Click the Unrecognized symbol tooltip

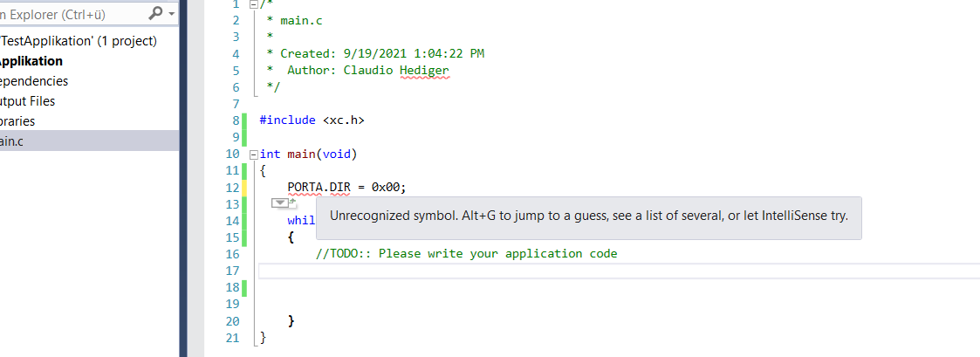tap(589, 217)
